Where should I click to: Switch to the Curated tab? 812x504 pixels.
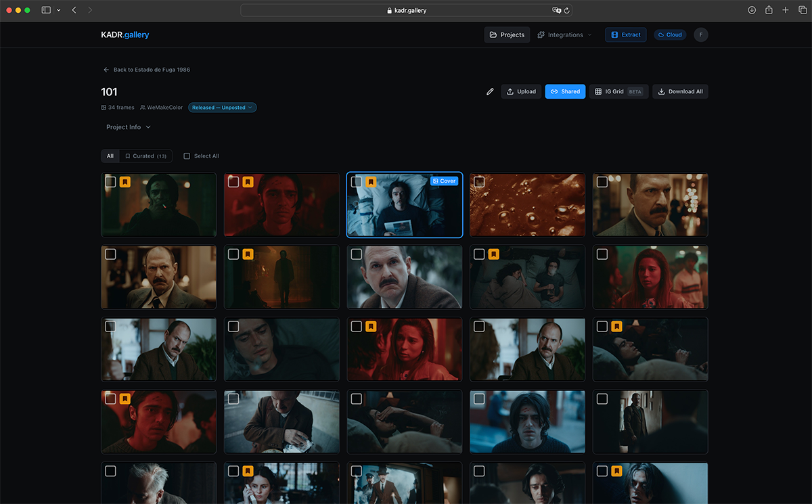point(145,156)
